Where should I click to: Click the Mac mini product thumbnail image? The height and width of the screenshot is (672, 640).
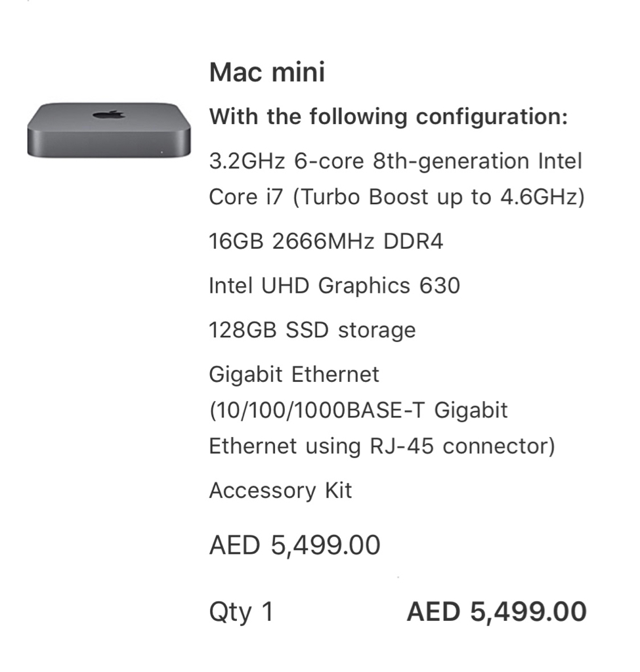(x=109, y=130)
